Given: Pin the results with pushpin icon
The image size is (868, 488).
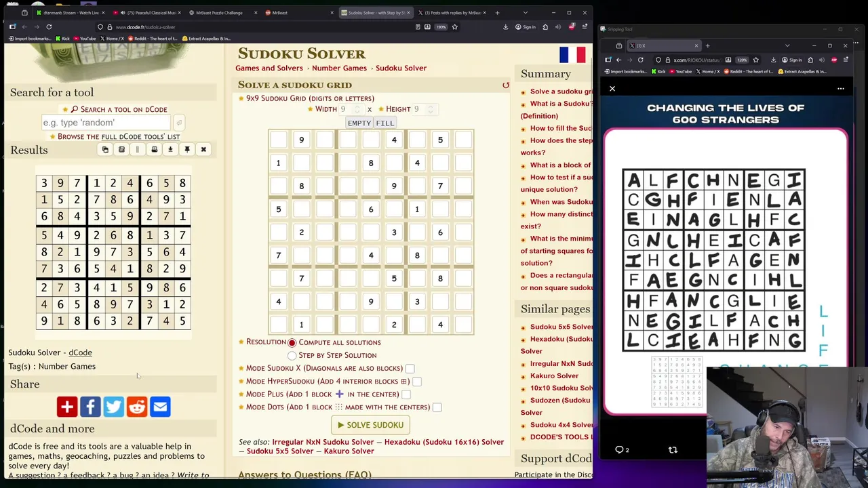Looking at the screenshot, I should 187,150.
